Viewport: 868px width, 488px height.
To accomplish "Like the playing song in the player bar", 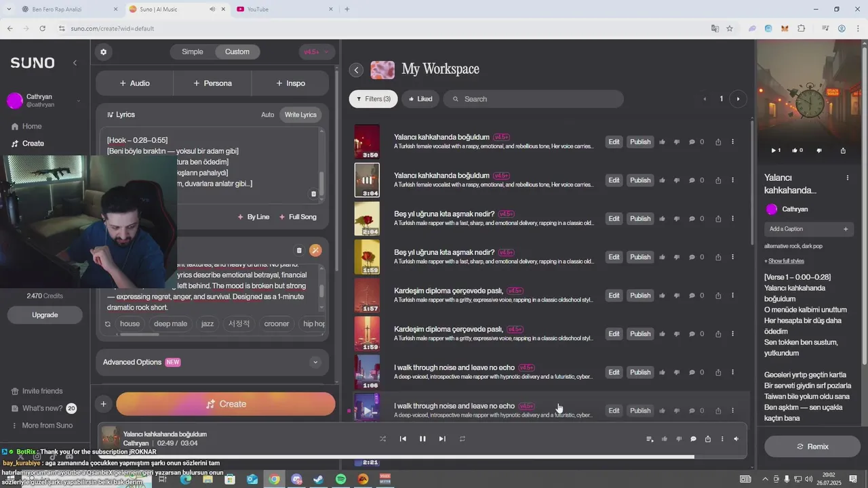I will pos(665,439).
